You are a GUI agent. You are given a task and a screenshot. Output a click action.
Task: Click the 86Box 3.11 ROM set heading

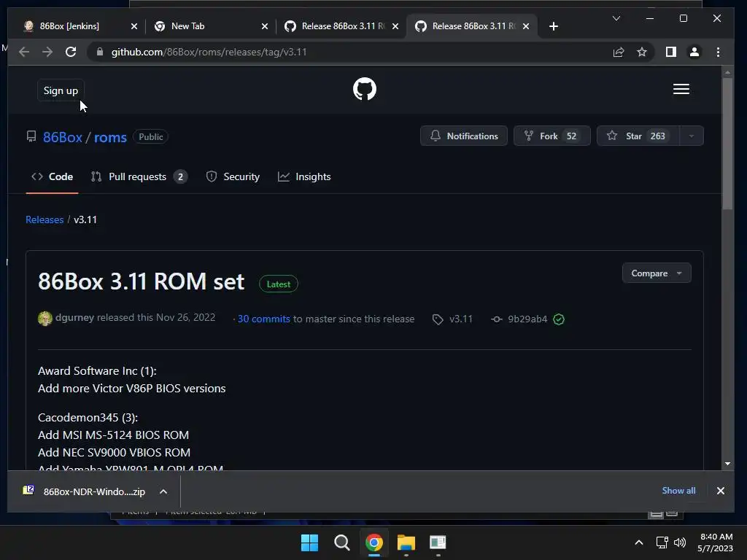pos(141,281)
